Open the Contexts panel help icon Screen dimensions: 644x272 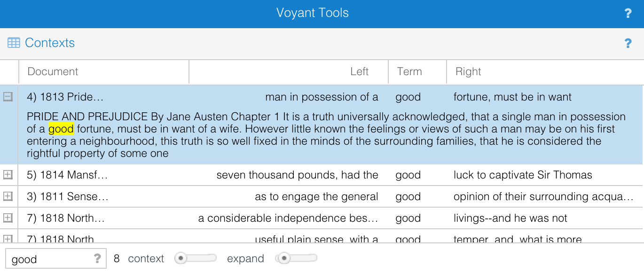628,43
